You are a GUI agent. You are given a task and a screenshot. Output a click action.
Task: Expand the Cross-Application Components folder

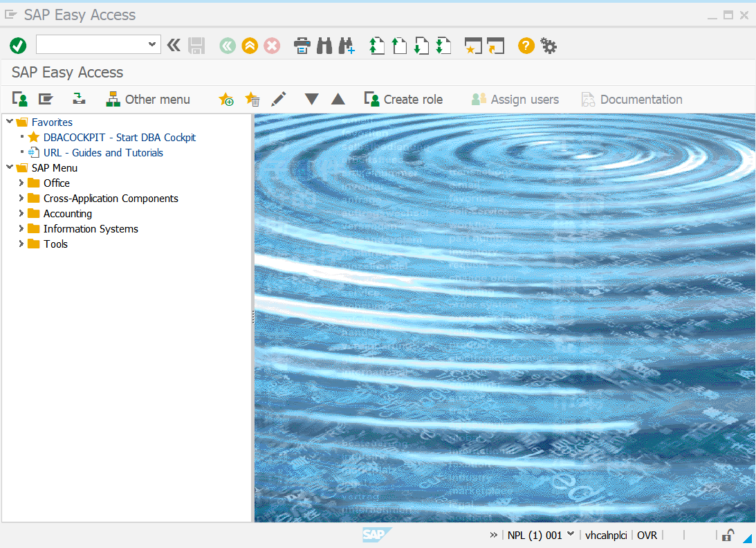(x=21, y=198)
